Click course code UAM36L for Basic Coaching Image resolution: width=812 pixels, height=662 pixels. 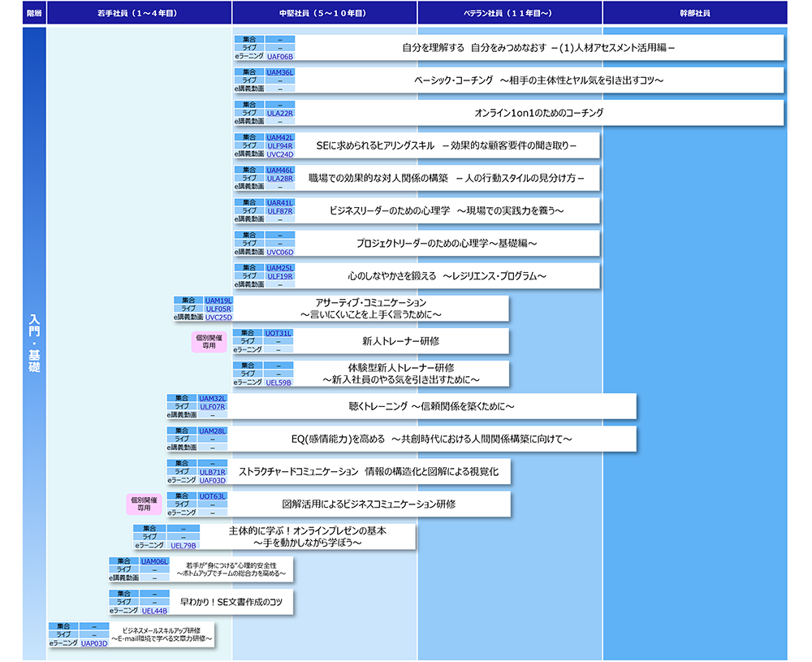279,72
